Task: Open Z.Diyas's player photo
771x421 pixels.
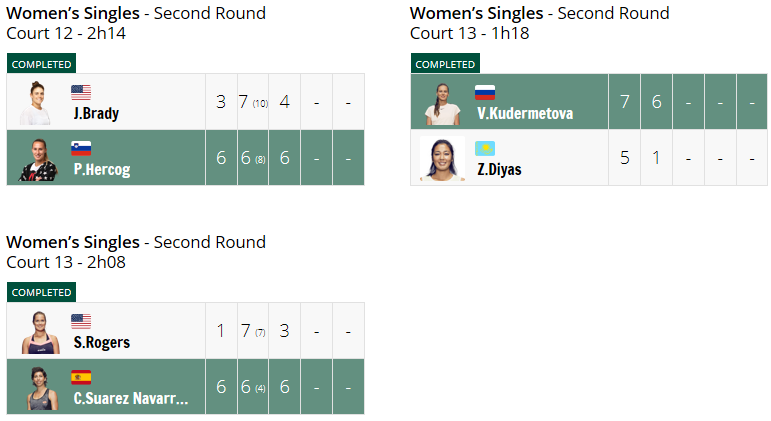Action: coord(443,159)
